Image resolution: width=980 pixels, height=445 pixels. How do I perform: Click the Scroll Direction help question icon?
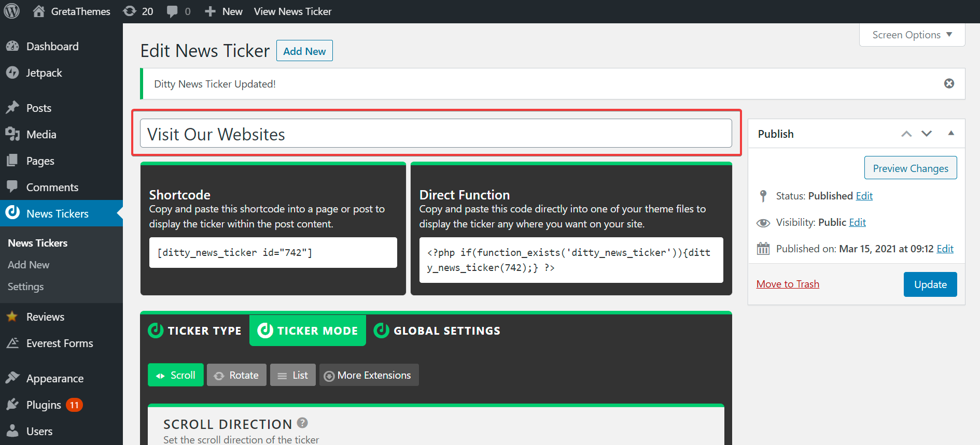(302, 423)
